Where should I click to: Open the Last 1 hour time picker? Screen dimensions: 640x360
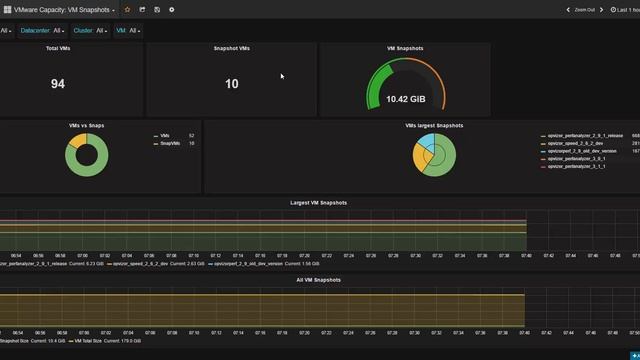coord(625,10)
